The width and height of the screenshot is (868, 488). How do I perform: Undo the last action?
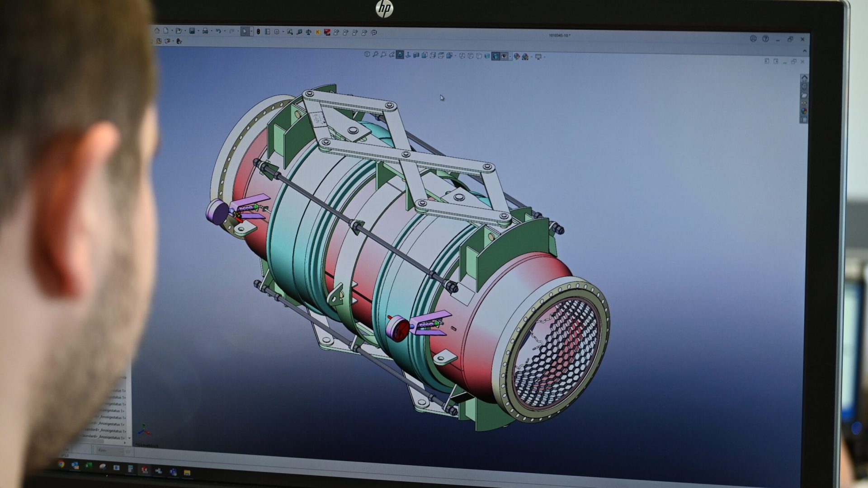coord(218,31)
